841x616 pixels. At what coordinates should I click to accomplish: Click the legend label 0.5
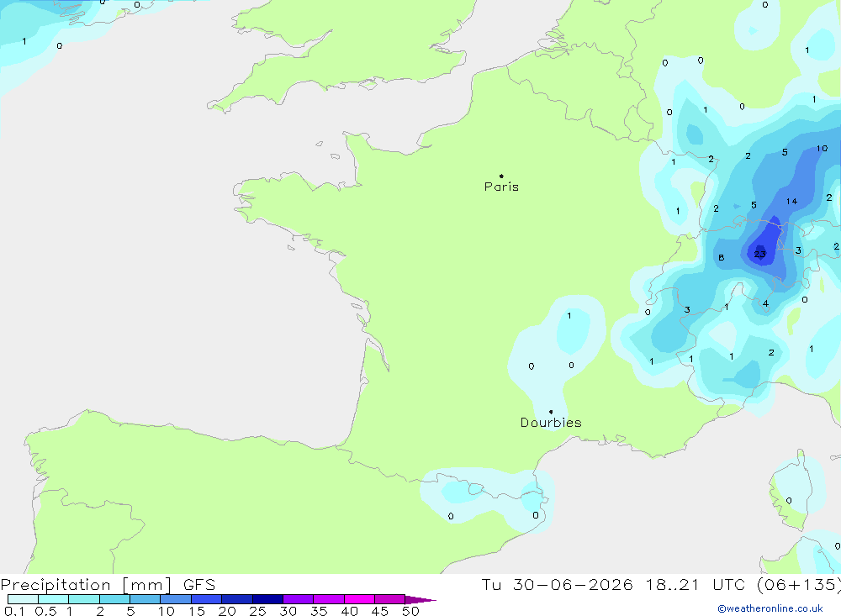[x=45, y=611]
